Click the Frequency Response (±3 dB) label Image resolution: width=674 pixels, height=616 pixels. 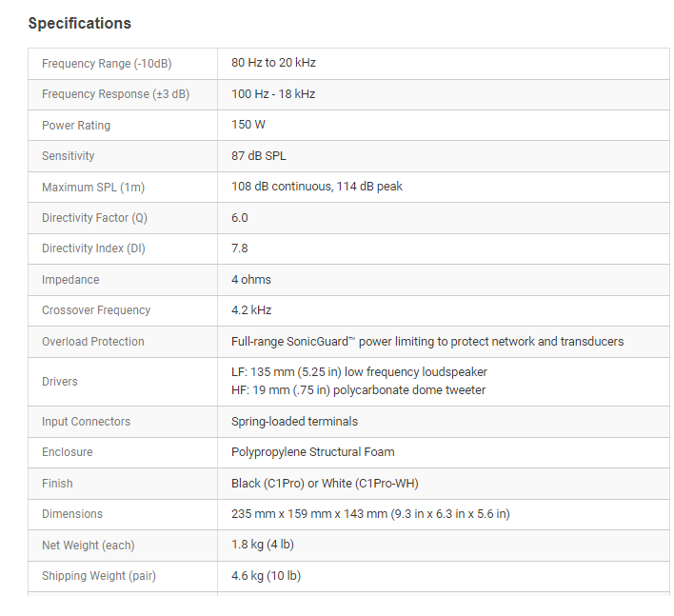(115, 94)
